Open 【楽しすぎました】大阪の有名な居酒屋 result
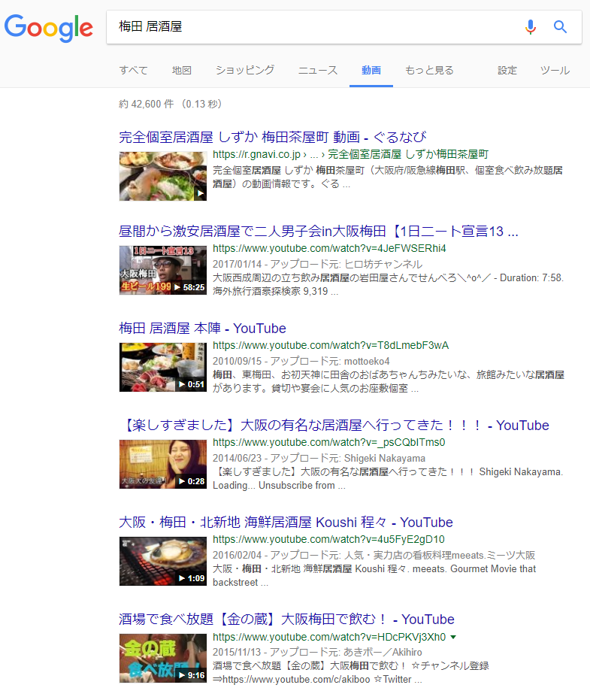 [334, 425]
